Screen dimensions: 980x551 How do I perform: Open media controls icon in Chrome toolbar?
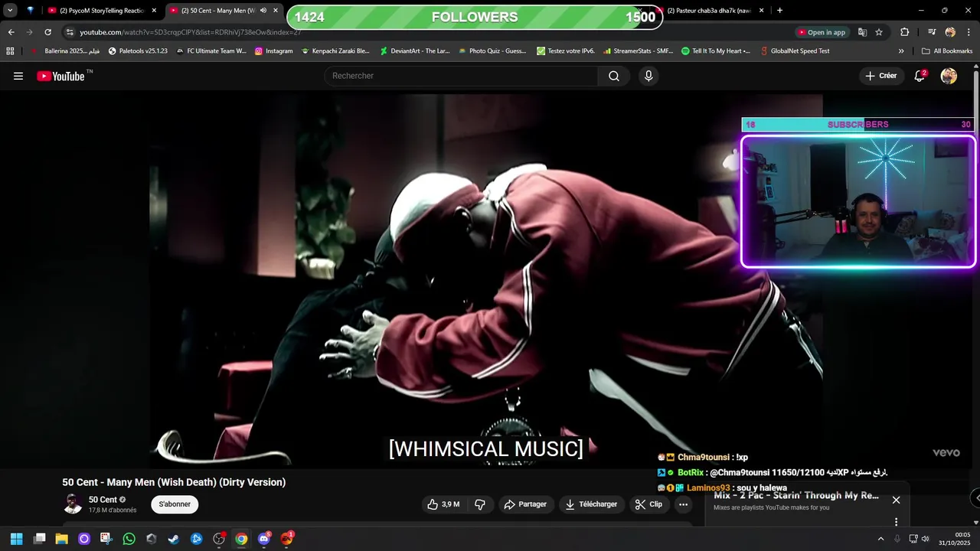(x=932, y=32)
